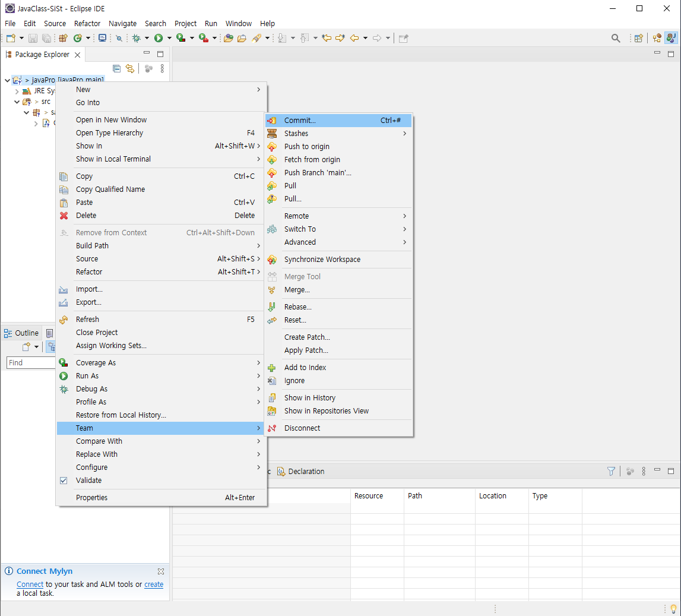Screen dimensions: 681x616
Task: Close the Package Explorer tab
Action: 77,55
